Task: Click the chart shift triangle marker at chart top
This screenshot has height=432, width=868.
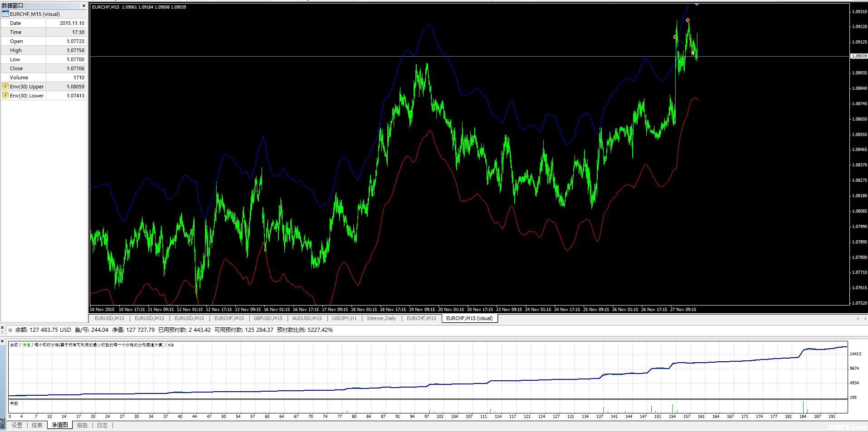Action: [x=697, y=5]
